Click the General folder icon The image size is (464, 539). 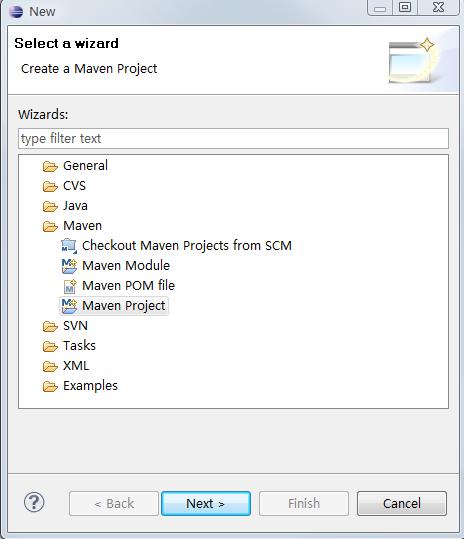(x=50, y=166)
